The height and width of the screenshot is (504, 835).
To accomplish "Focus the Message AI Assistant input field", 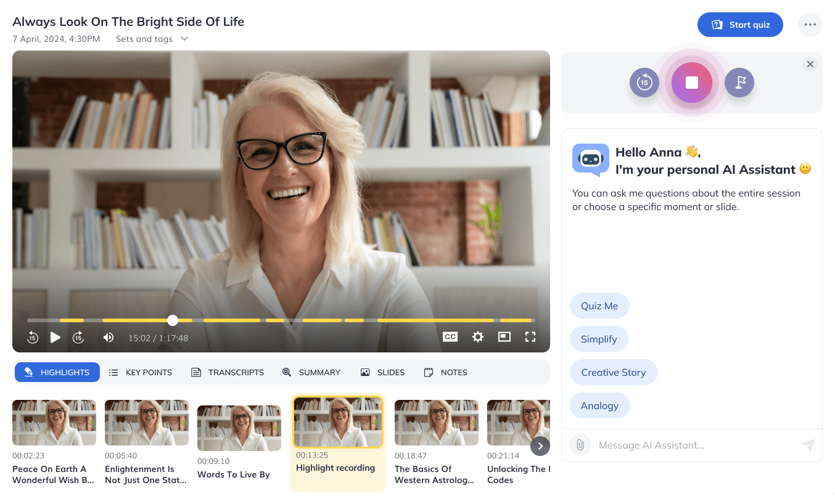I will (696, 445).
